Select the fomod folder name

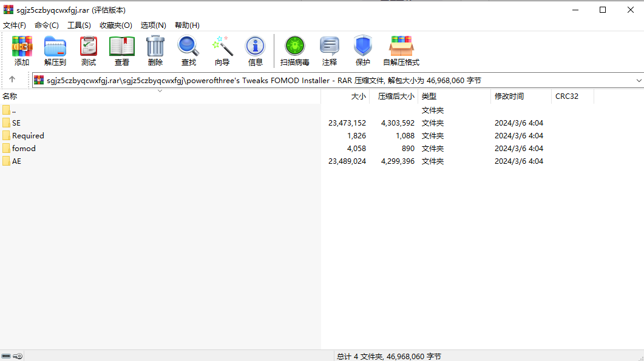coord(24,148)
